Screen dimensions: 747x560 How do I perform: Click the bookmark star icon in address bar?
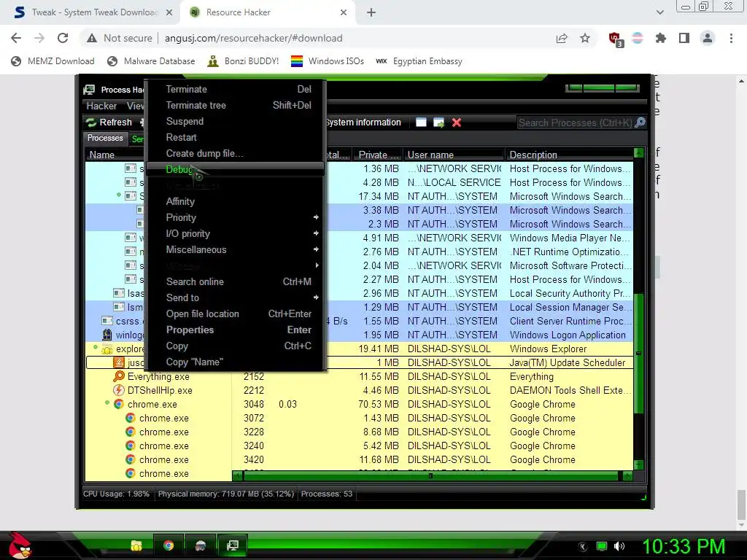pos(585,38)
